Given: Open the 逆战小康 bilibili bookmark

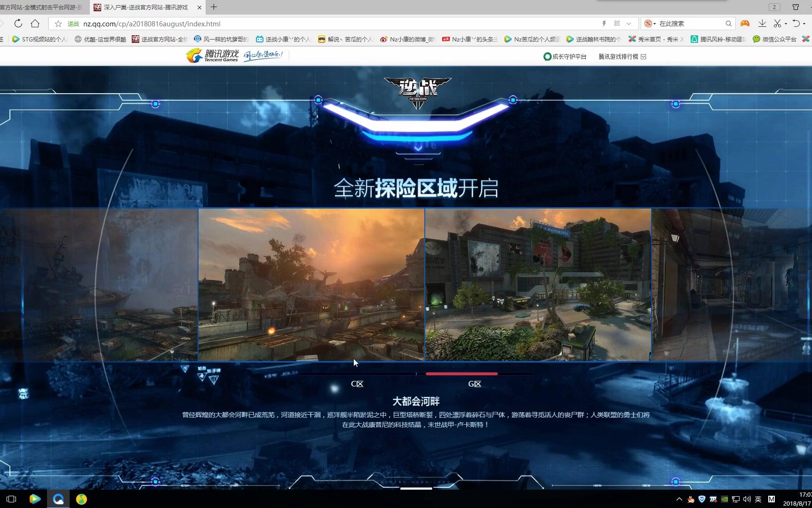Looking at the screenshot, I should click(x=283, y=39).
